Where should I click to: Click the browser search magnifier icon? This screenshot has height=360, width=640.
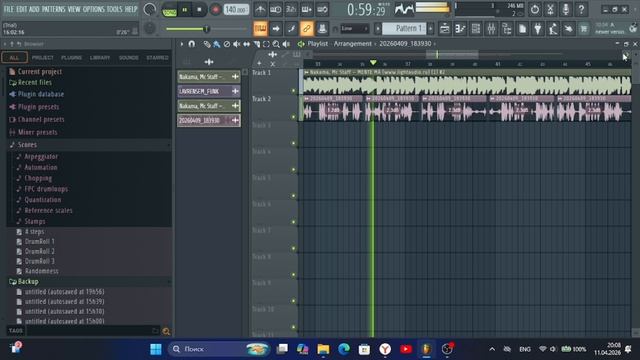tap(166, 331)
